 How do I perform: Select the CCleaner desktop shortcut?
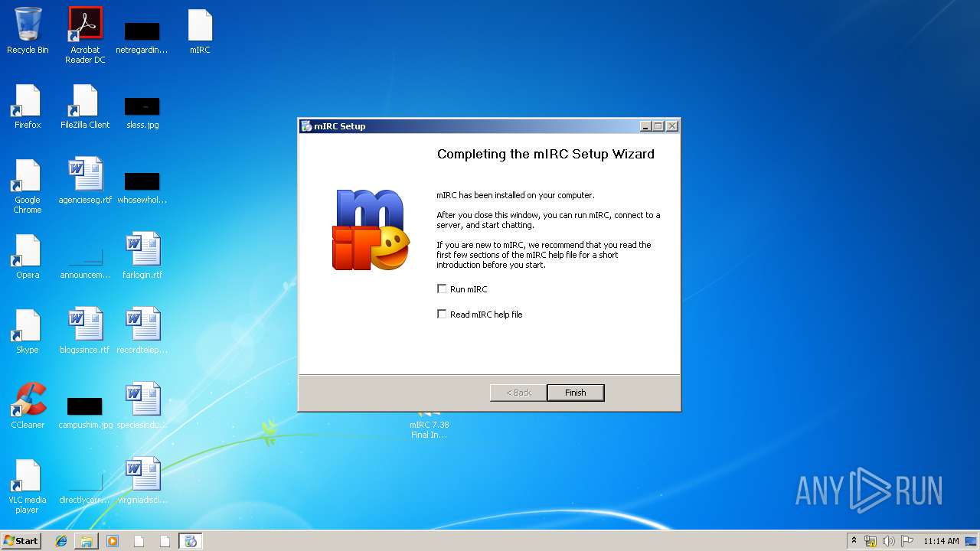[x=28, y=406]
